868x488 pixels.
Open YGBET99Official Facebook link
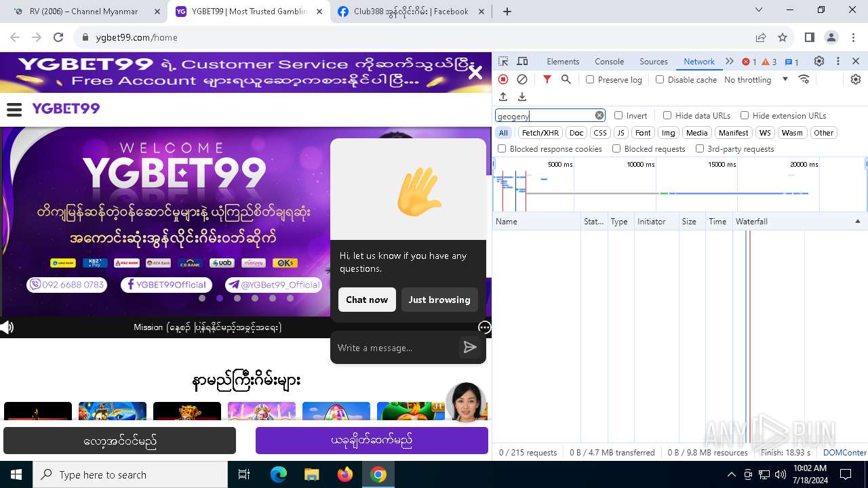(167, 285)
